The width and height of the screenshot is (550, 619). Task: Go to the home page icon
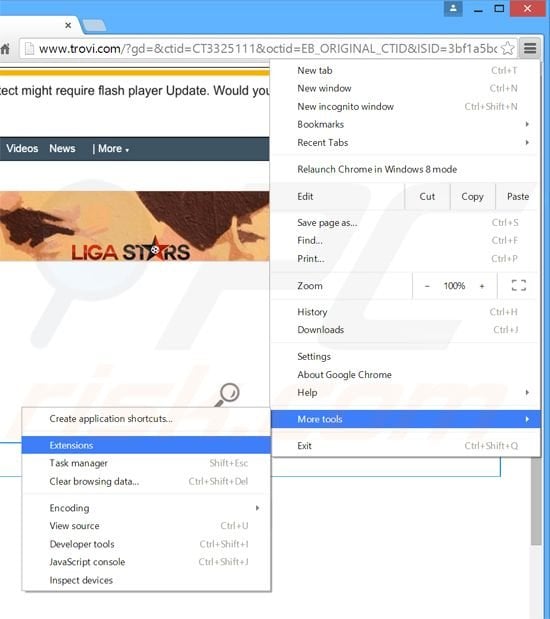(5, 49)
